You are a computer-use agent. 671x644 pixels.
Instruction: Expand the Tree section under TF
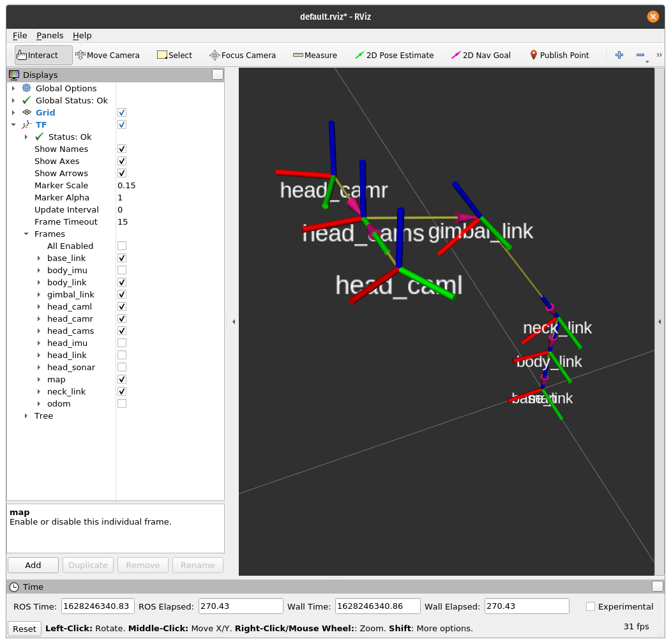click(26, 416)
